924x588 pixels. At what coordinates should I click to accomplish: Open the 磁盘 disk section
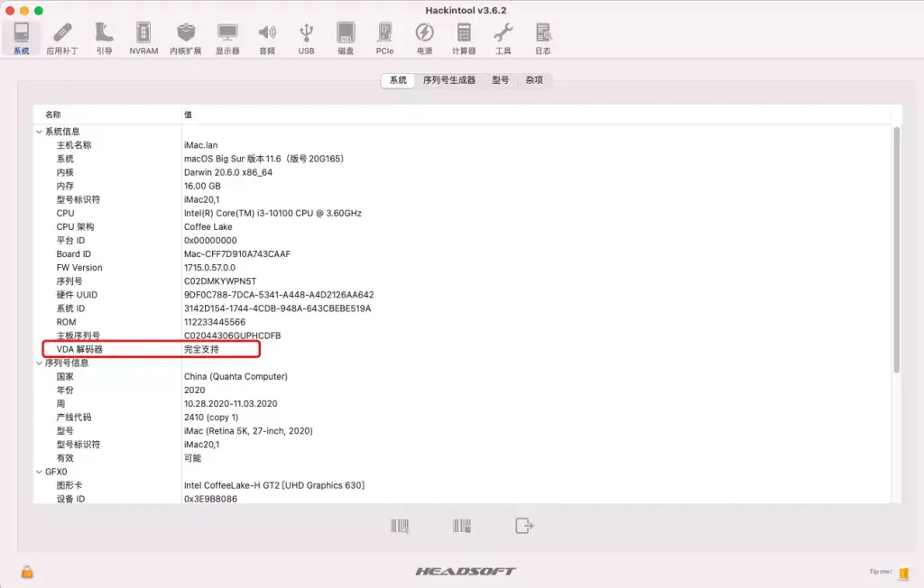[346, 39]
